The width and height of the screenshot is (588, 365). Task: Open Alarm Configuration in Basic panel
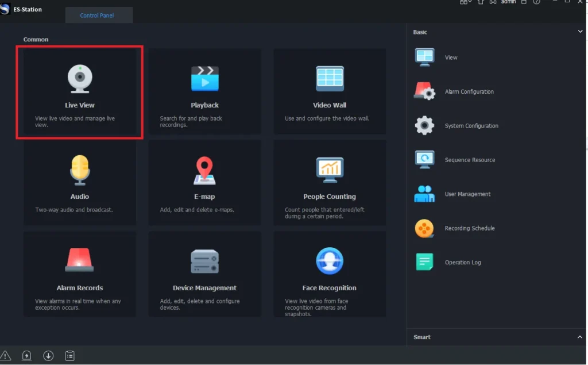click(469, 92)
